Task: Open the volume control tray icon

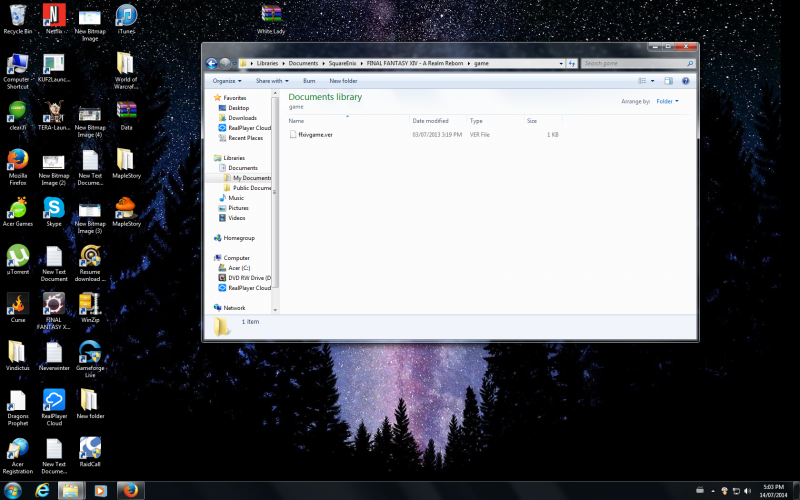Action: [x=747, y=491]
